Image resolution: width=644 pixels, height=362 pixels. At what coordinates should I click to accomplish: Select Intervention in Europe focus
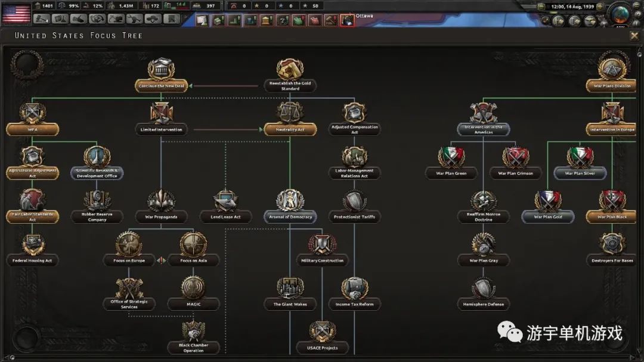point(612,119)
